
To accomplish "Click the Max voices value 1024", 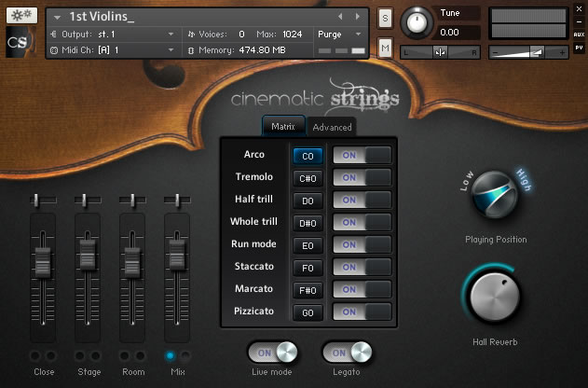I will 292,35.
